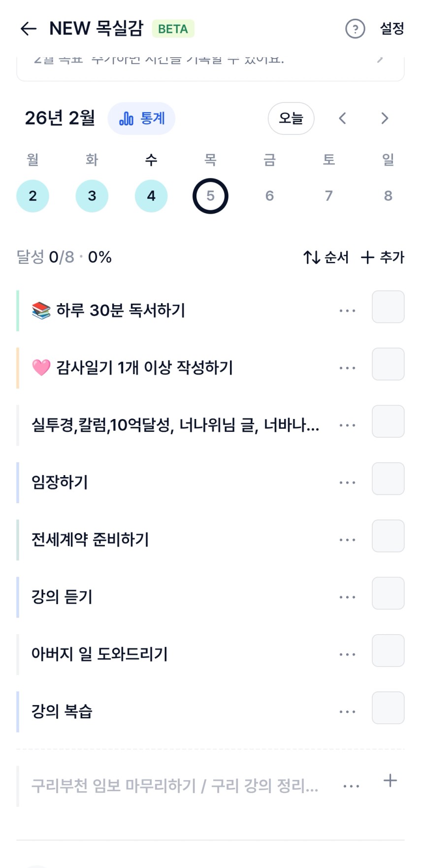Expand the goal banner chevron at top
This screenshot has width=421, height=868.
[380, 60]
